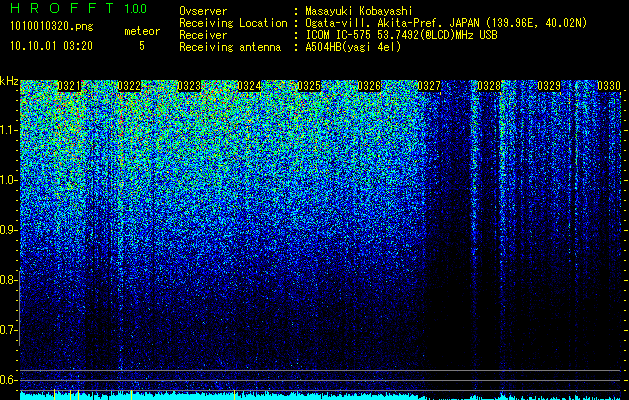Click the 0326 time marker
Screen dimensions: 629x400
point(369,86)
